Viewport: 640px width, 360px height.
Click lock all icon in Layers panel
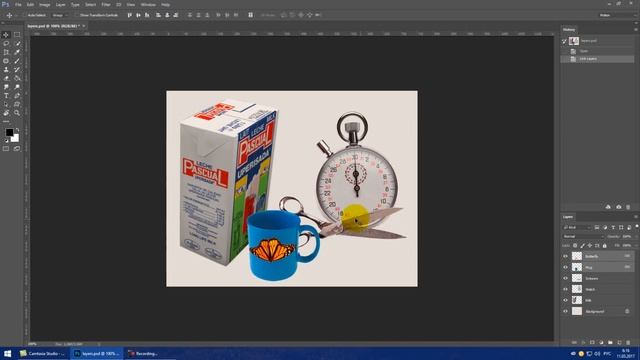point(604,246)
